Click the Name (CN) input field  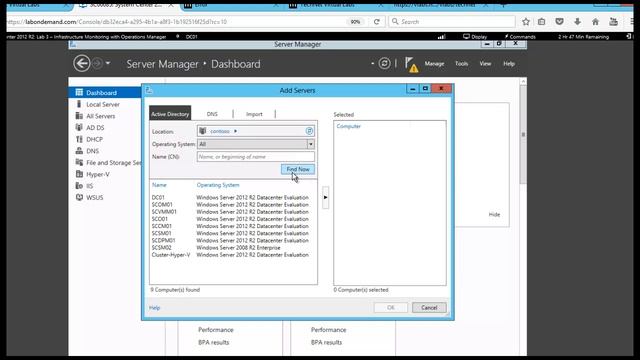256,157
